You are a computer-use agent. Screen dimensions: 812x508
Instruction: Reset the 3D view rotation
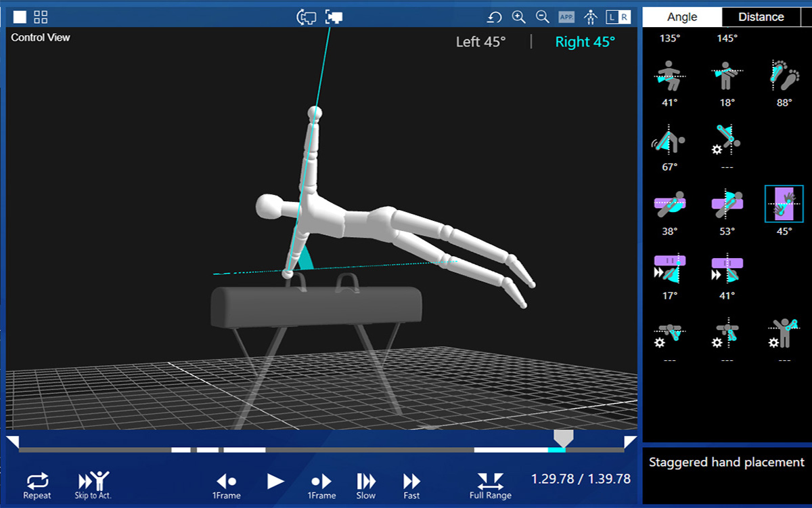pyautogui.click(x=495, y=17)
